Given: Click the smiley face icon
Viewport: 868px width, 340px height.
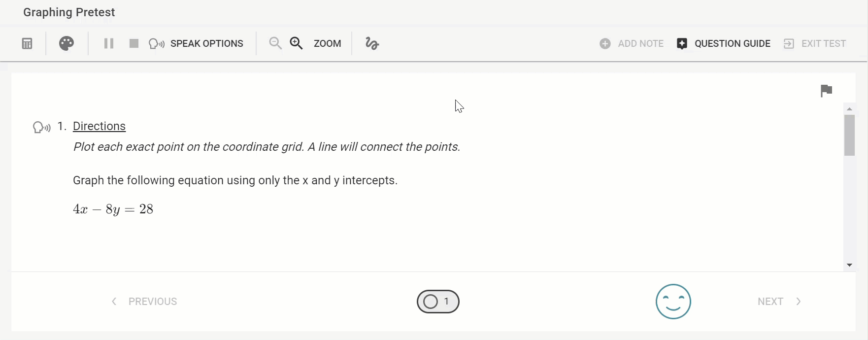Looking at the screenshot, I should coord(673,302).
